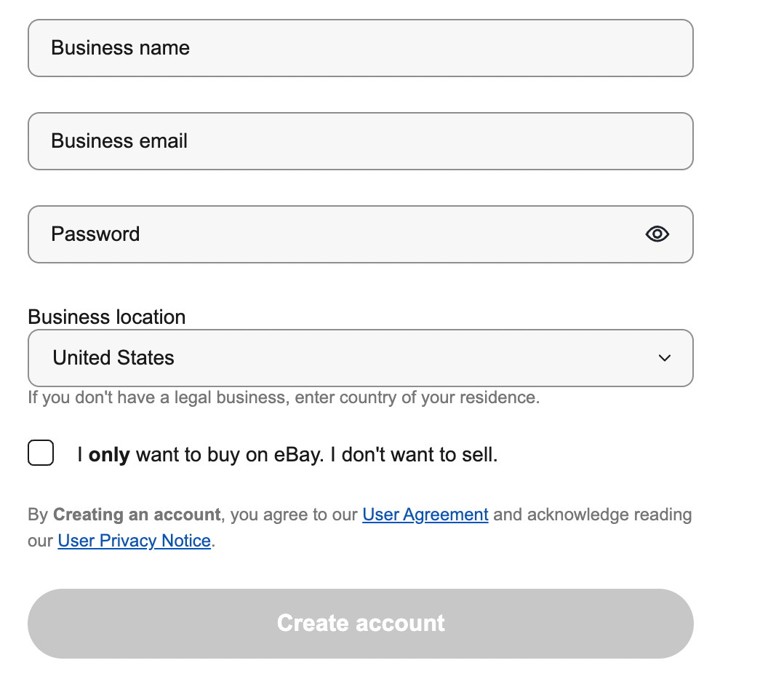
Task: Click "Creating an account" bold agreement text
Action: (x=137, y=515)
